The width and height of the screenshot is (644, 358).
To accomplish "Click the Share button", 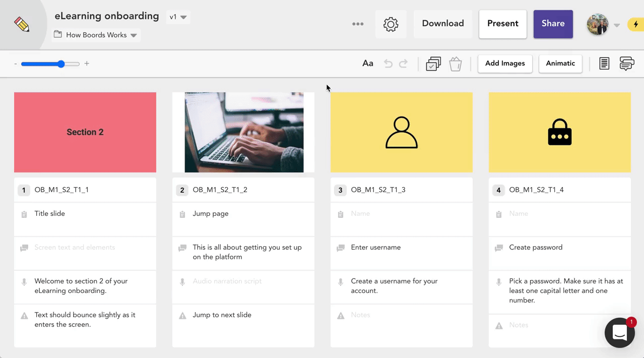I will coord(553,23).
